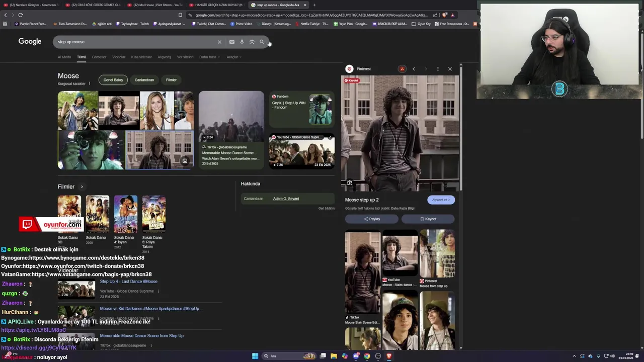Close the image preview panel
The height and width of the screenshot is (362, 644).
[x=450, y=69]
